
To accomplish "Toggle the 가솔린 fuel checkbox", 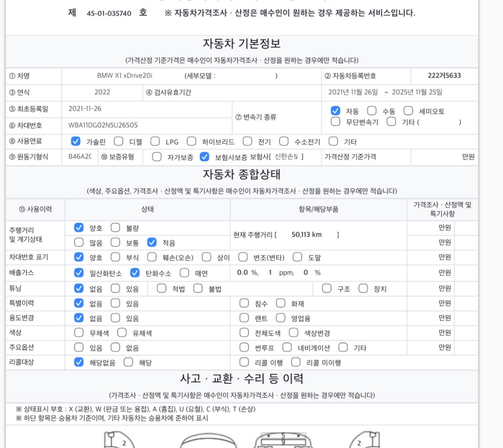I will 76,141.
